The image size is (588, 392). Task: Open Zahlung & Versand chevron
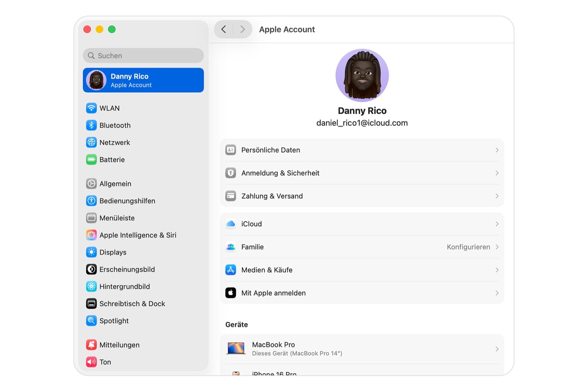coord(496,196)
